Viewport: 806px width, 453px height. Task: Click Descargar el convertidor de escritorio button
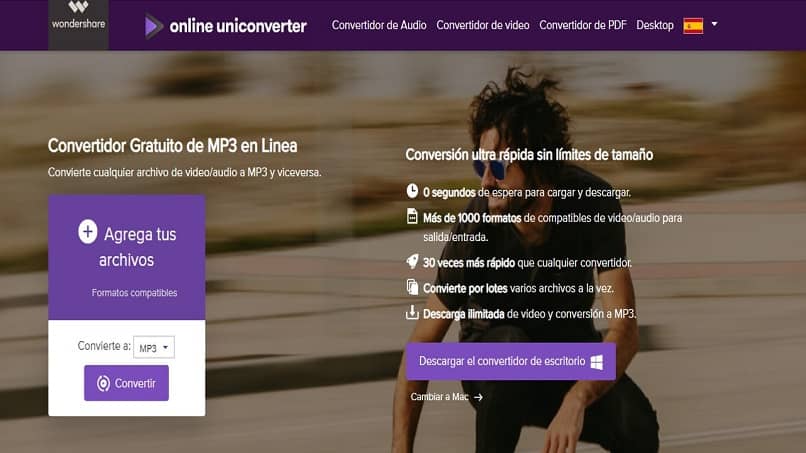510,361
